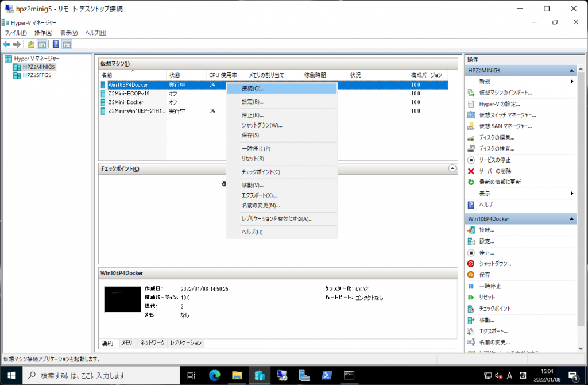Choose リセット(R) in context menu
This screenshot has width=588, height=385.
coord(281,159)
